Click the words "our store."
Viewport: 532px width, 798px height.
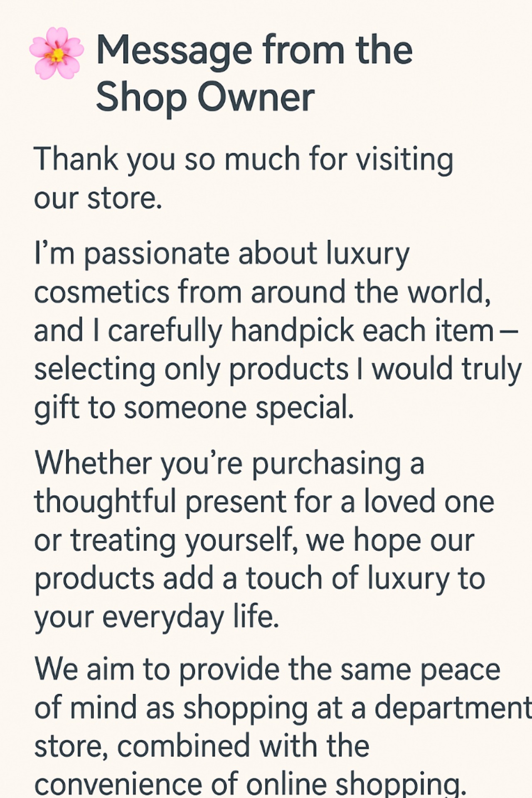(98, 198)
